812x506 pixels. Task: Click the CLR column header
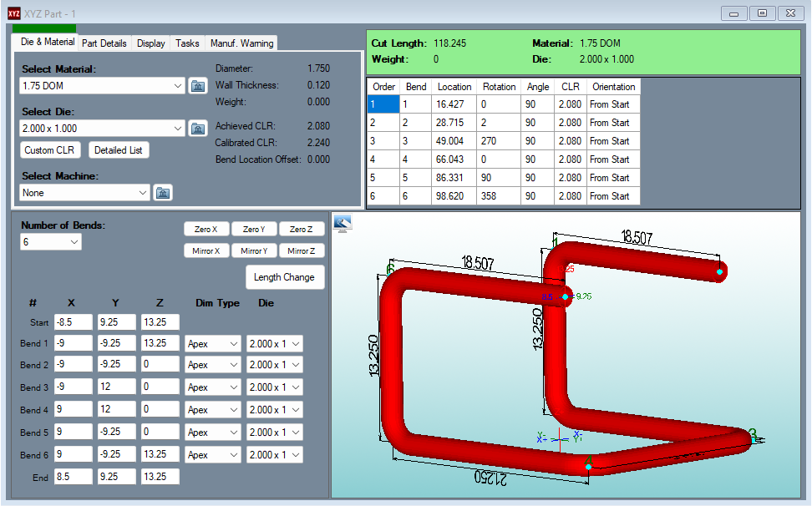coord(571,87)
